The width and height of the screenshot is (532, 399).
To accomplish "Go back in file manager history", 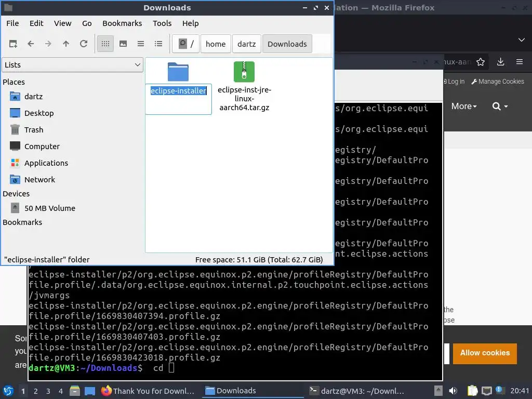I will click(31, 44).
